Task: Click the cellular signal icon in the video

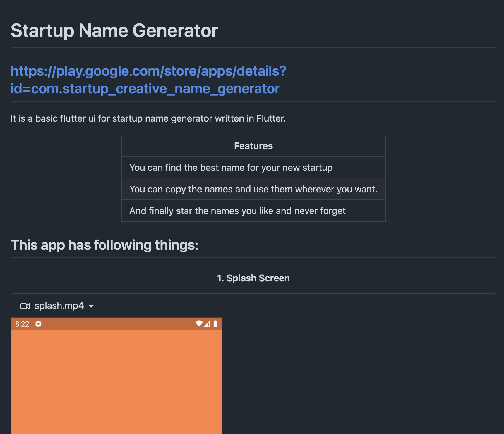Action: pyautogui.click(x=207, y=324)
